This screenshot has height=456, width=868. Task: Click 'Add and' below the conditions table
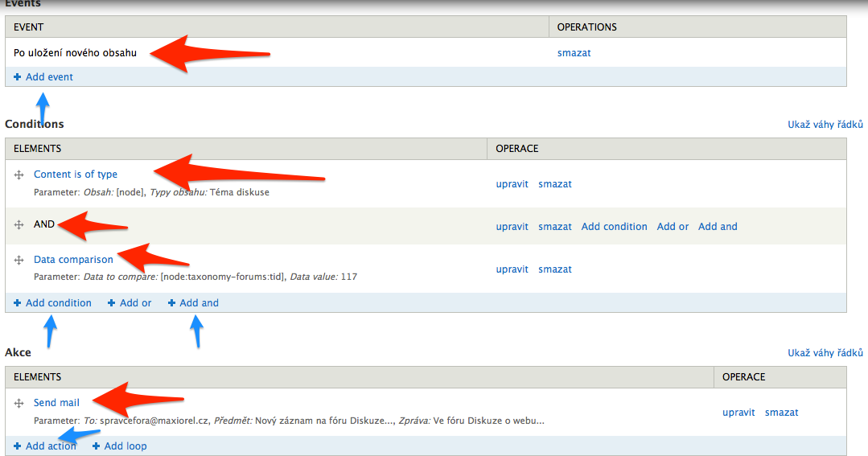point(199,303)
